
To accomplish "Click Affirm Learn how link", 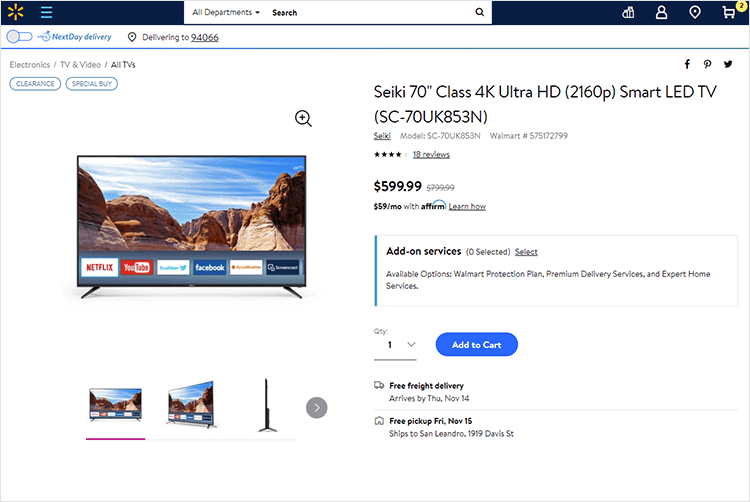I will [467, 207].
